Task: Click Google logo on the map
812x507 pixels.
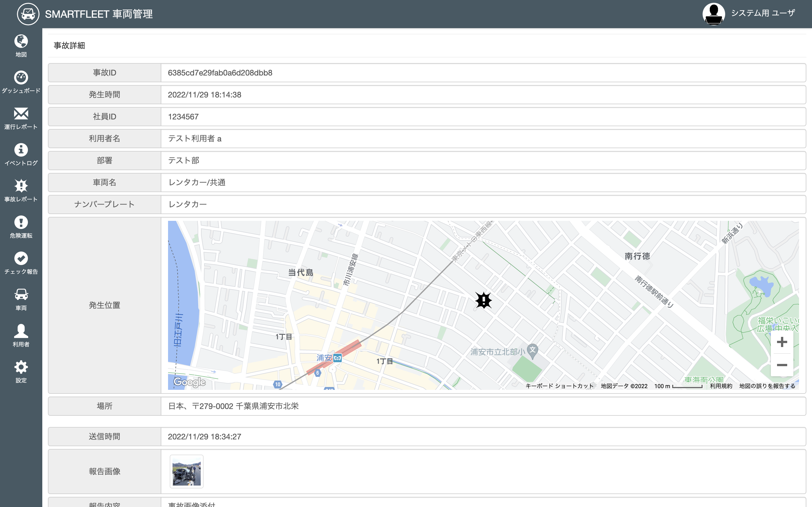Action: (x=189, y=382)
